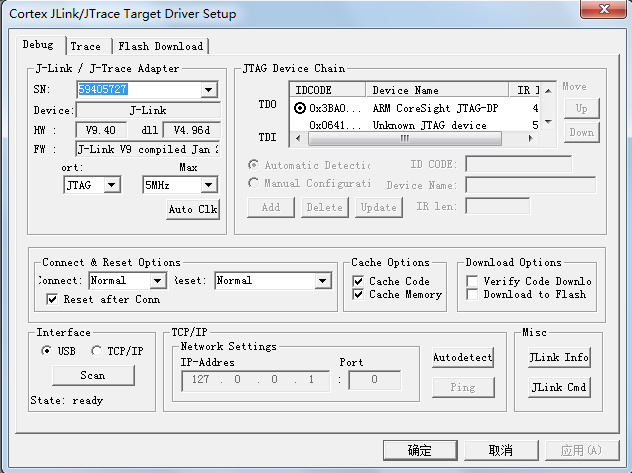
Task: Click the Autodetect button
Action: coord(463,357)
